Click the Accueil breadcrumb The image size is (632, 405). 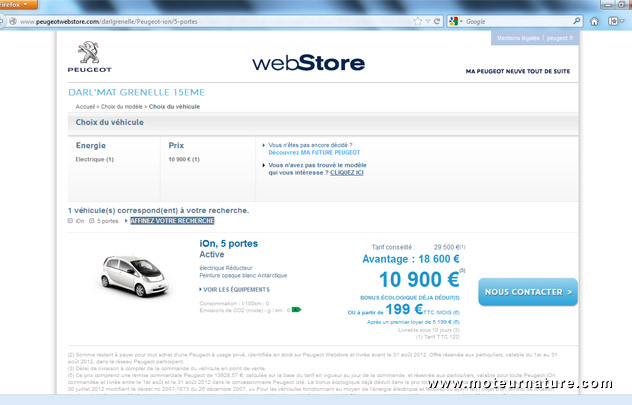point(85,107)
